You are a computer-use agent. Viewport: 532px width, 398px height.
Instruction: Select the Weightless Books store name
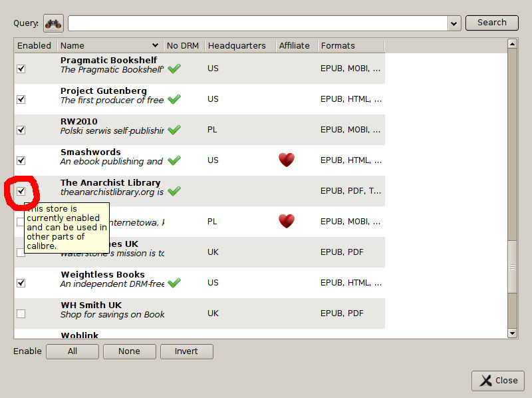tap(103, 274)
